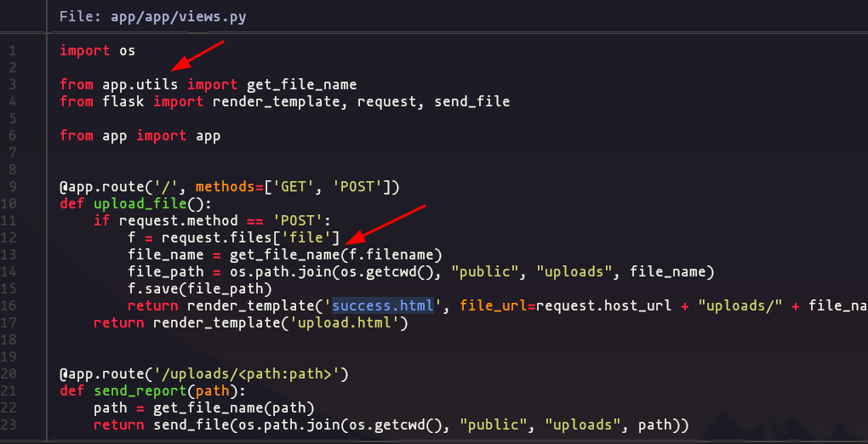Click 'request.host_url' on line 16

(603, 305)
